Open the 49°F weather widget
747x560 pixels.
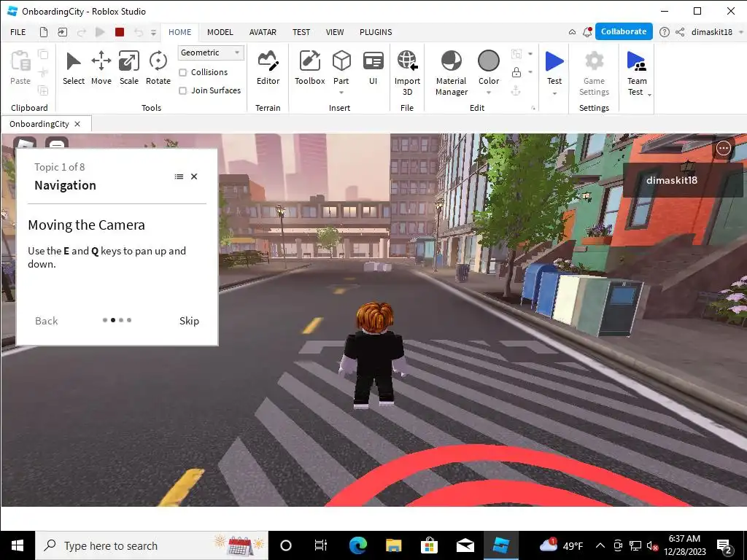[561, 545]
